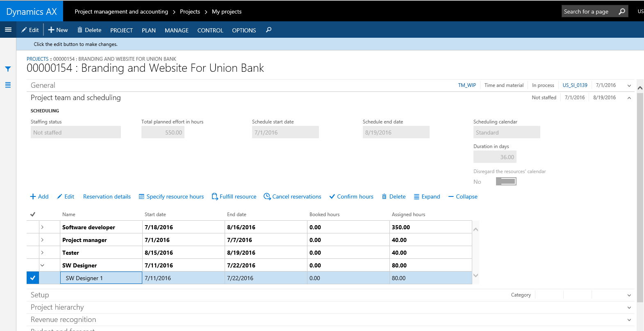This screenshot has width=644, height=331.
Task: Go to Projects in the breadcrumb
Action: click(x=190, y=11)
